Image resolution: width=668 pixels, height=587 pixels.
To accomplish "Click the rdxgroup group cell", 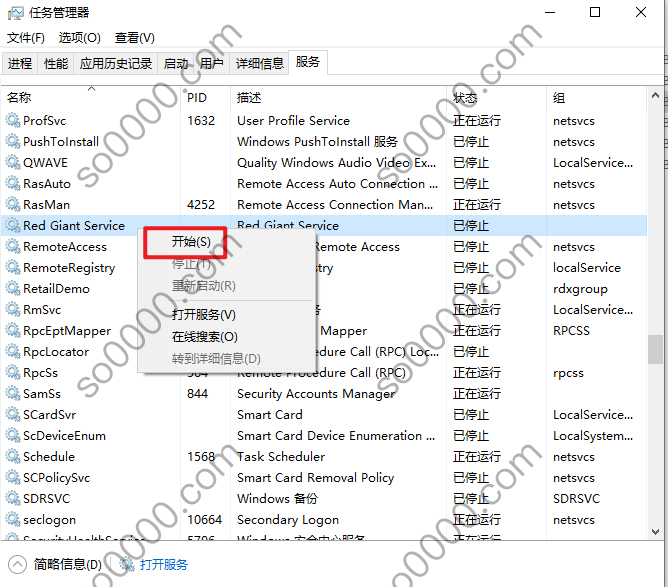I will tap(580, 289).
